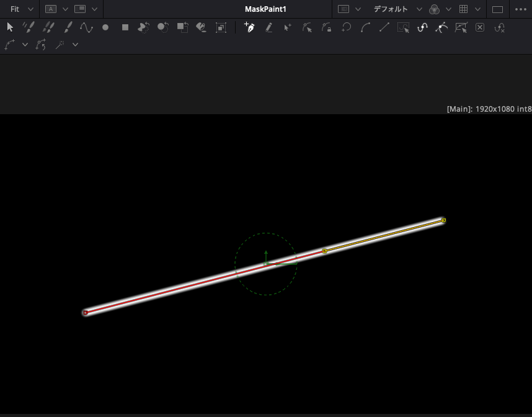Pick the Rectangle paint tool
This screenshot has height=417, width=532.
(x=125, y=27)
